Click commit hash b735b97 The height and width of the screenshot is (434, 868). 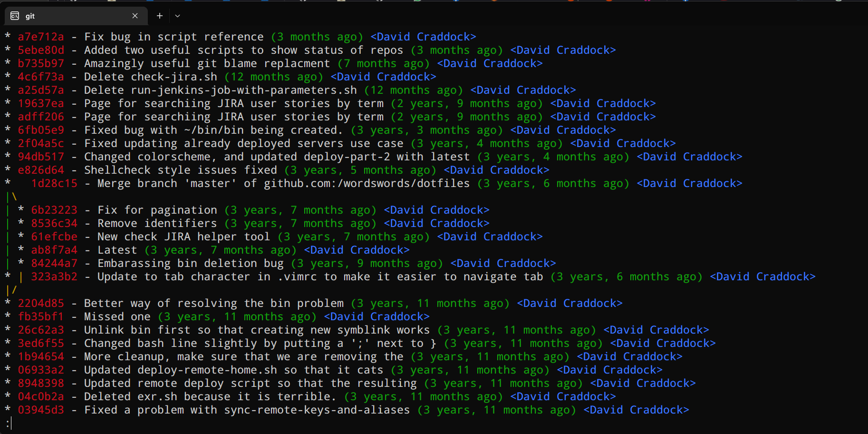click(x=41, y=63)
